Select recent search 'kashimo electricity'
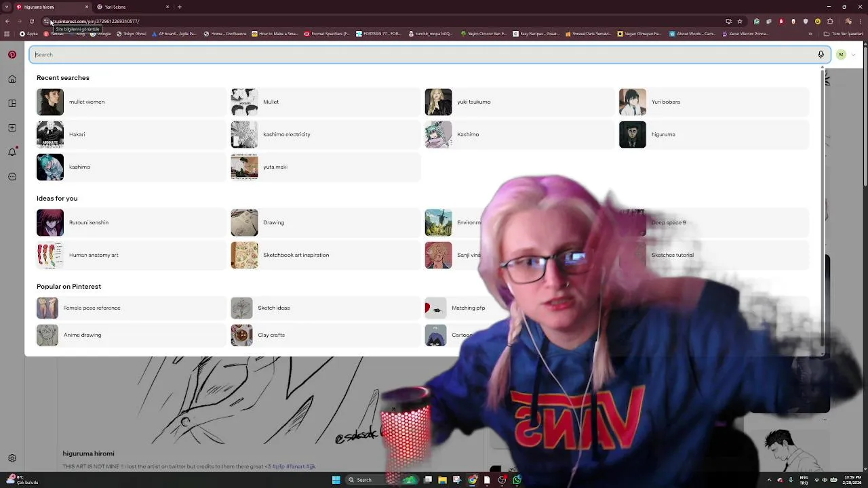This screenshot has height=488, width=868. click(x=325, y=134)
